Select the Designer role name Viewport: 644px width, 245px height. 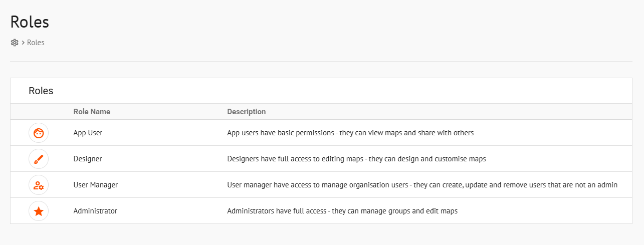click(88, 159)
